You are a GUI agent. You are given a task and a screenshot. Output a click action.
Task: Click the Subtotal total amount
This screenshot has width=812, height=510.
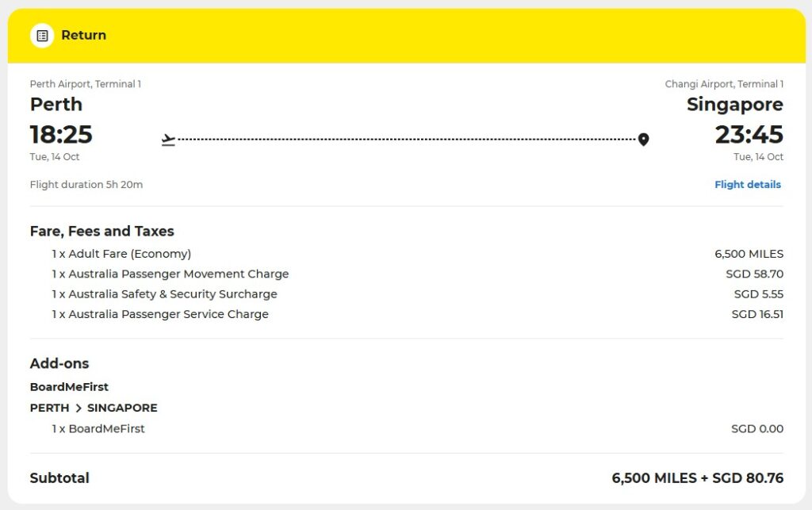tap(698, 478)
